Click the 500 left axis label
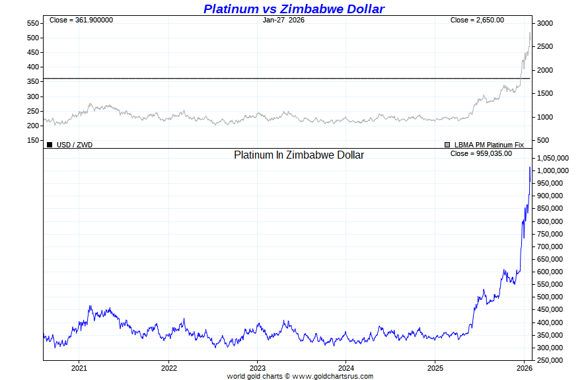The height and width of the screenshot is (380, 588). click(33, 38)
